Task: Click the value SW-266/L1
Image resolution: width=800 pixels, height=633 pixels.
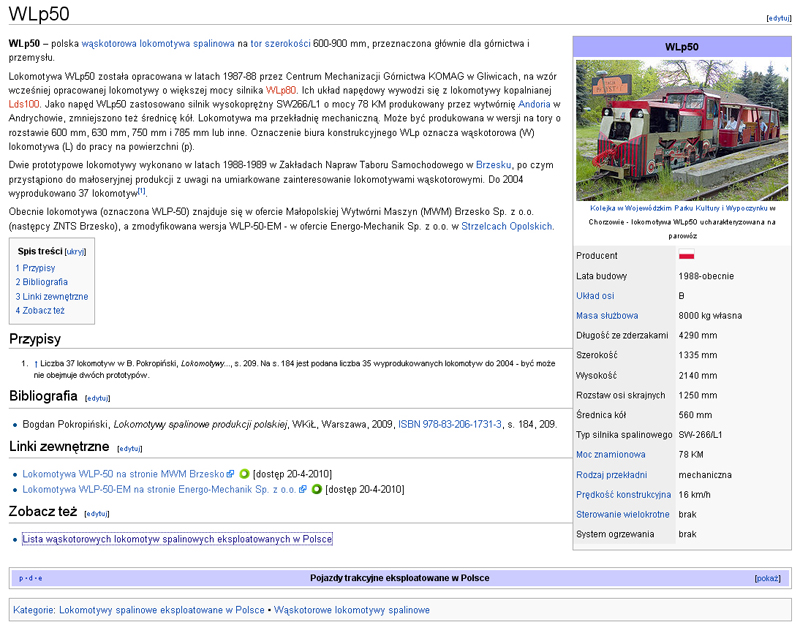Action: (x=701, y=435)
